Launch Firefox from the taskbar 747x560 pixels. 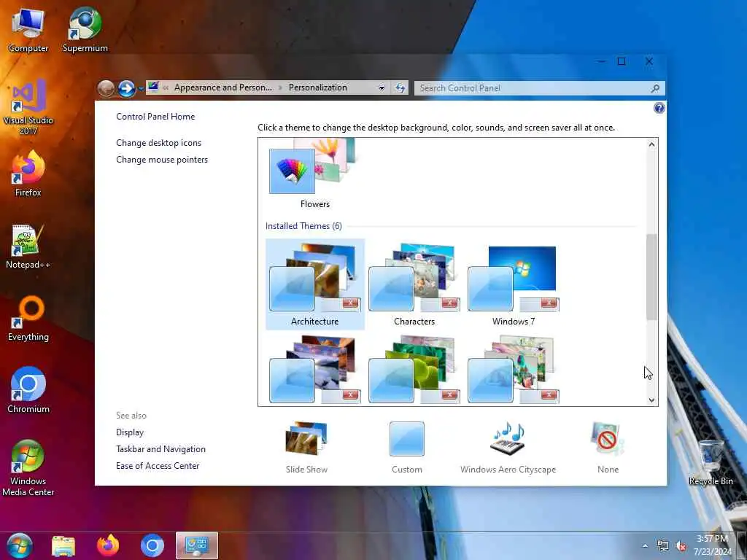pyautogui.click(x=108, y=545)
